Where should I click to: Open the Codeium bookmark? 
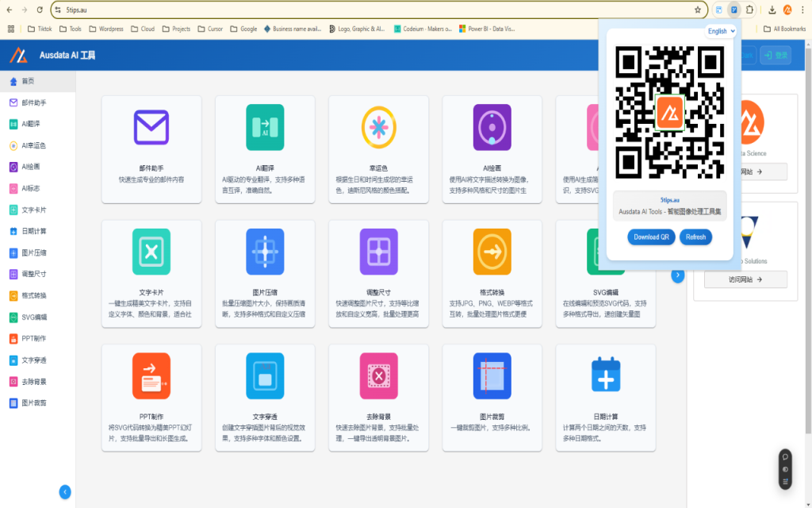423,29
